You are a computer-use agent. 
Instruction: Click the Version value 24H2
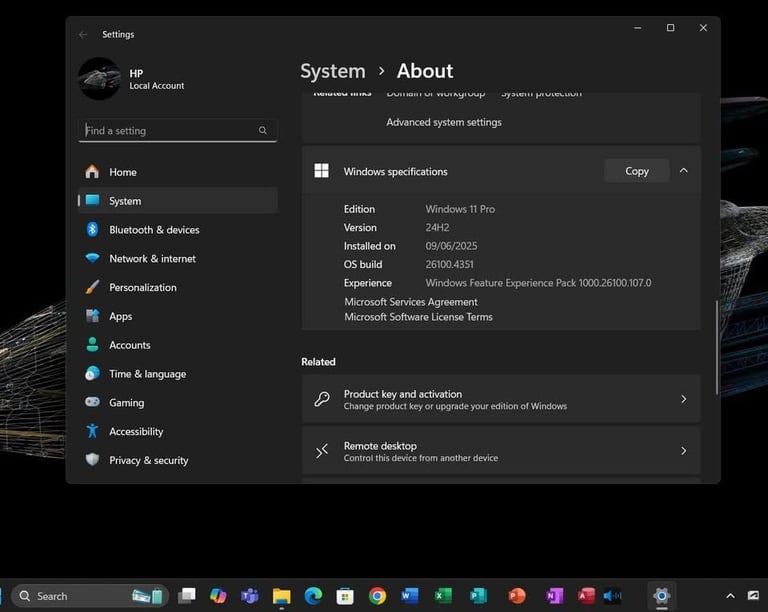[437, 228]
